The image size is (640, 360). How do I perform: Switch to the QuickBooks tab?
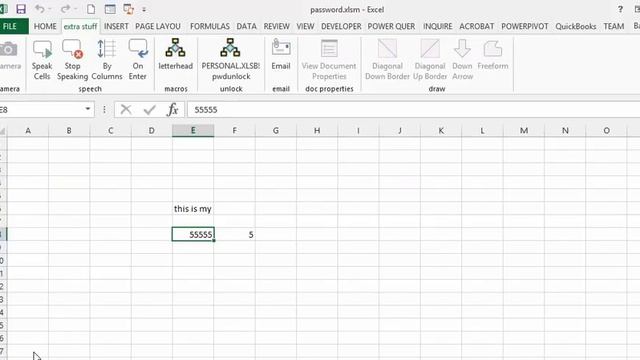coord(576,27)
